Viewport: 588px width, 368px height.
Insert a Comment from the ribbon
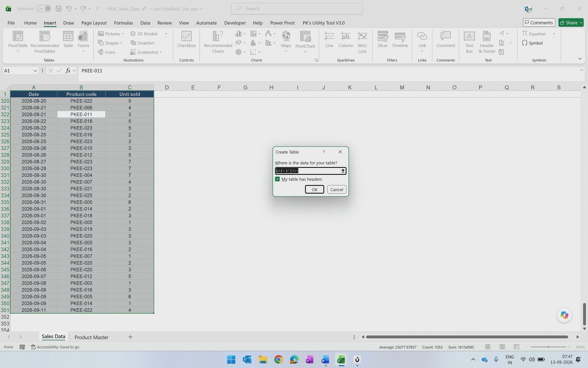click(x=445, y=40)
